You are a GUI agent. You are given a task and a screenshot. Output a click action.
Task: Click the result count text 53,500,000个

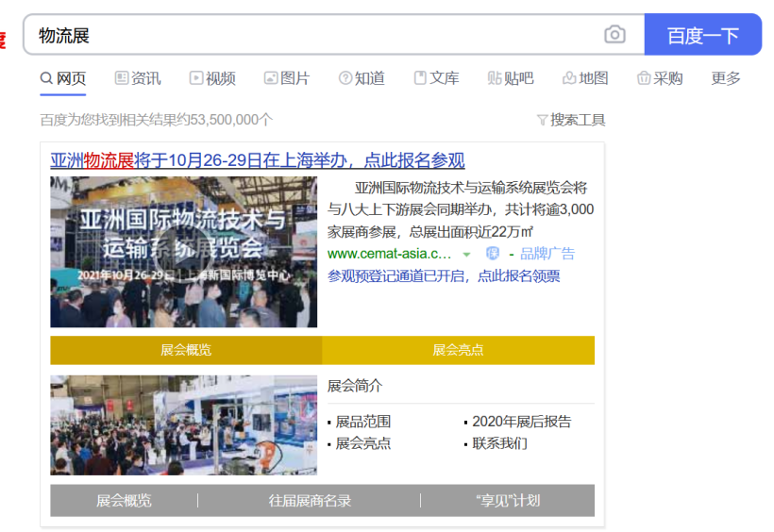click(231, 120)
